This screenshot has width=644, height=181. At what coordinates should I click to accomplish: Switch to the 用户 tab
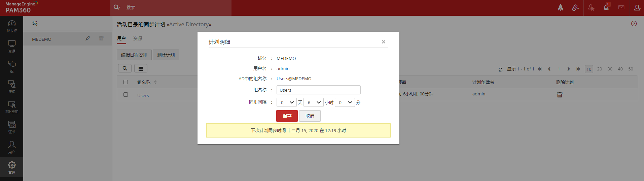pos(121,39)
